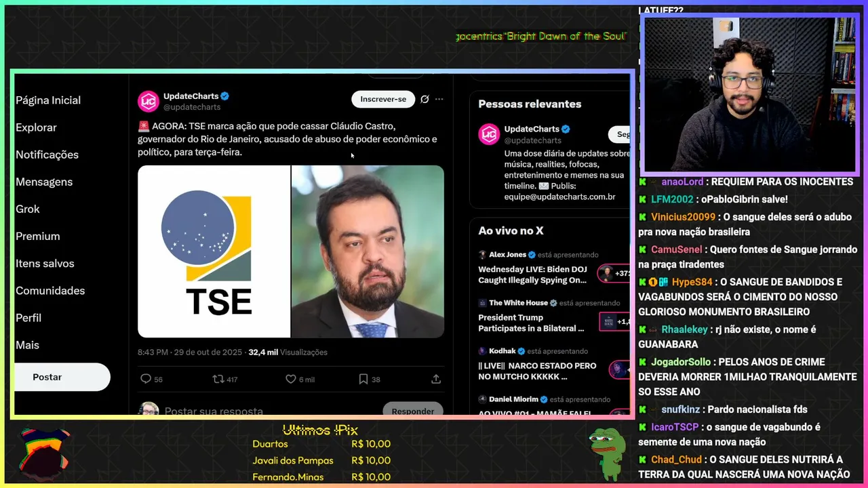Viewport: 868px width, 488px height.
Task: Open Itens salvos in the sidebar
Action: (45, 263)
